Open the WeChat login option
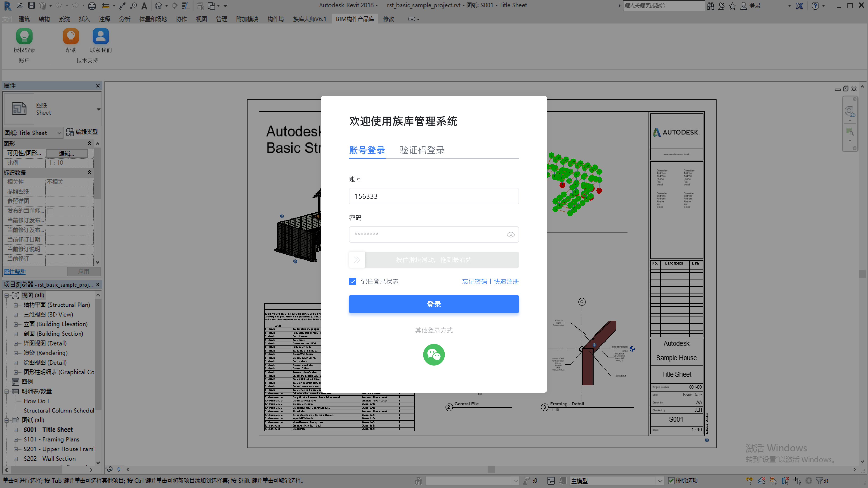Image resolution: width=868 pixels, height=488 pixels. 434,355
